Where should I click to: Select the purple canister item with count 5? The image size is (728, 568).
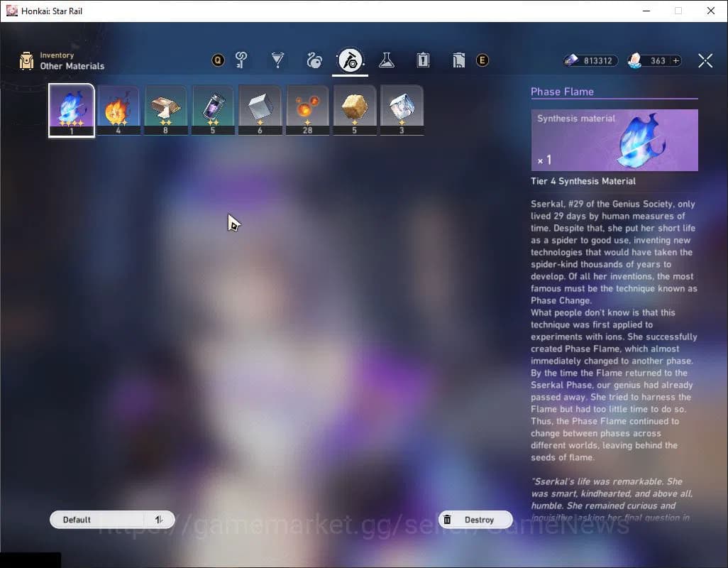[213, 109]
